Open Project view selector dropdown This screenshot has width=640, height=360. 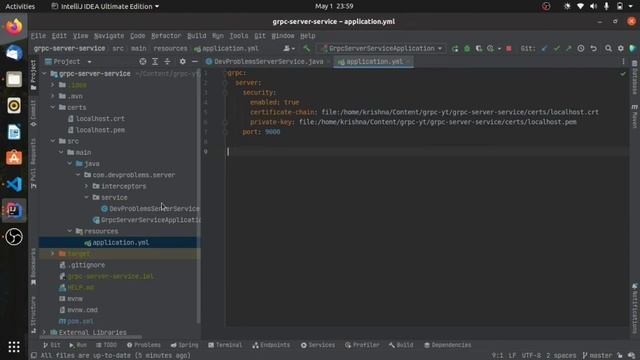[x=68, y=62]
